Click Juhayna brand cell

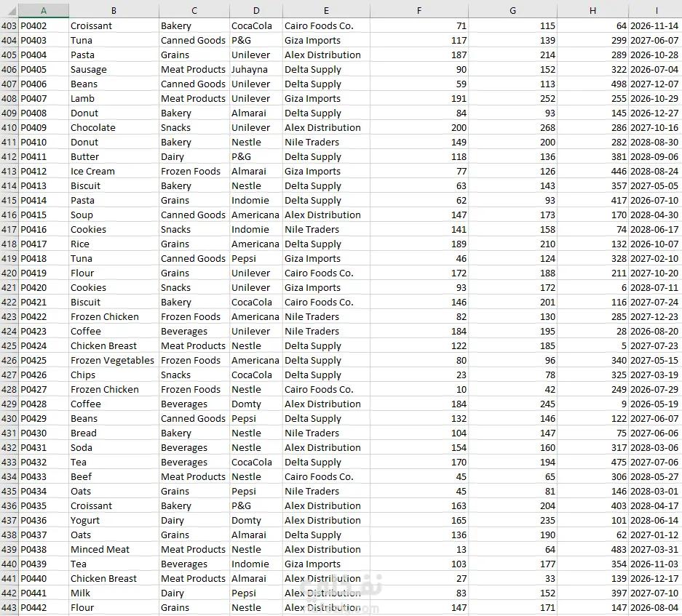(x=256, y=69)
